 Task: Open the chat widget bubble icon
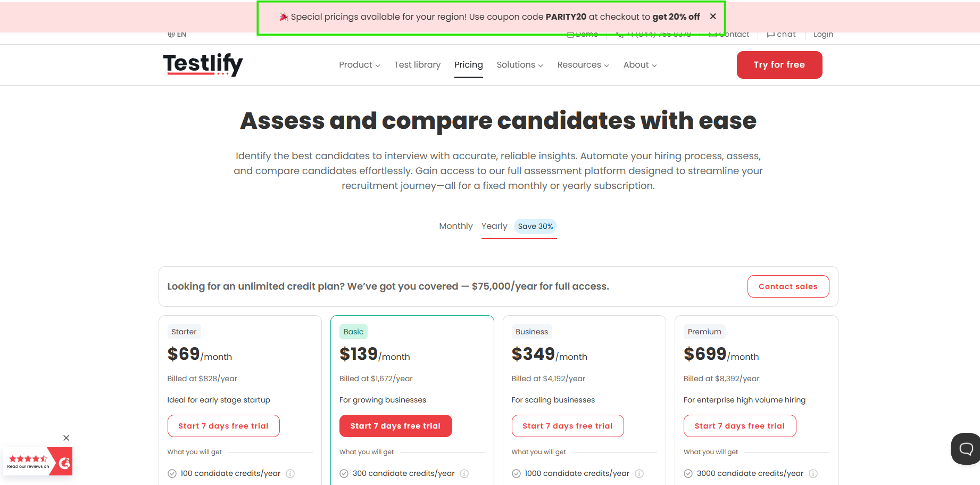966,449
